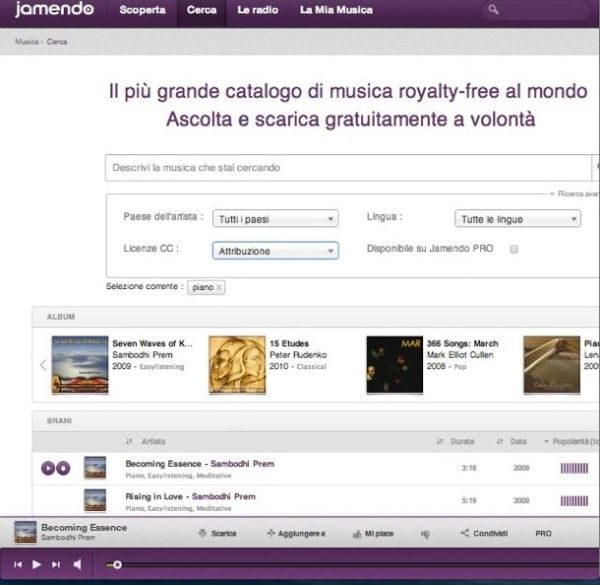This screenshot has height=585, width=600.
Task: Click the Scarica download icon
Action: (202, 534)
